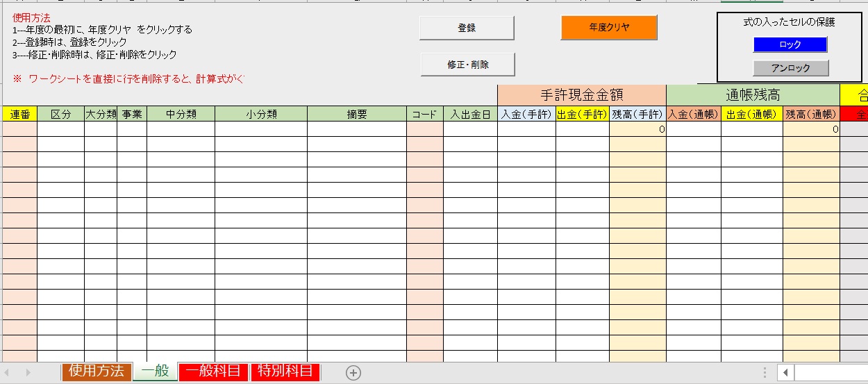Open the 一般科目 sheet tab
This screenshot has height=384, width=868.
[213, 372]
